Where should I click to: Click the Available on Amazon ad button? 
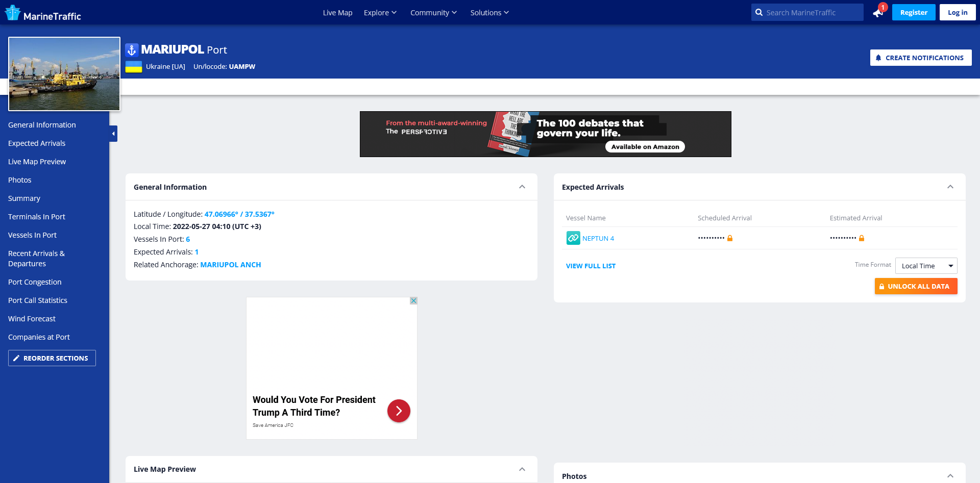[x=645, y=147]
